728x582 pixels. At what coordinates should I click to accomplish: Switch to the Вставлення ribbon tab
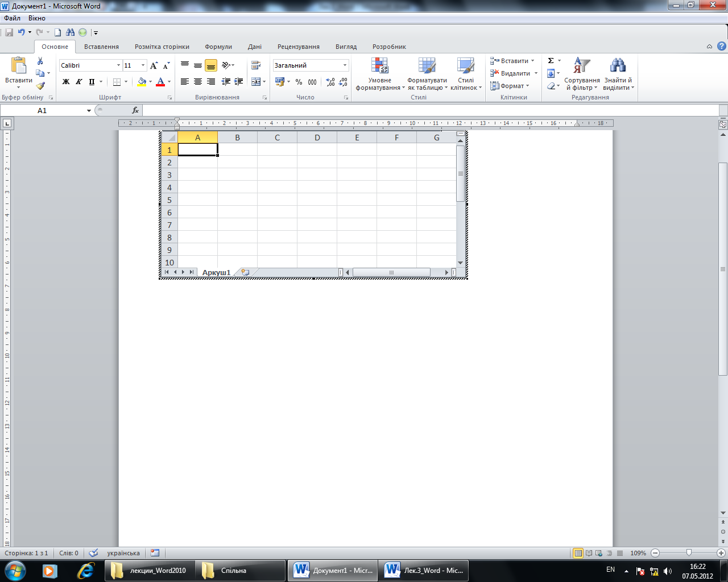tap(101, 47)
